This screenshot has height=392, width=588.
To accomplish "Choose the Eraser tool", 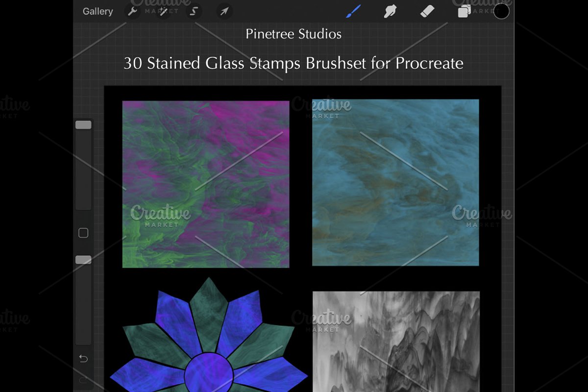I will [427, 11].
